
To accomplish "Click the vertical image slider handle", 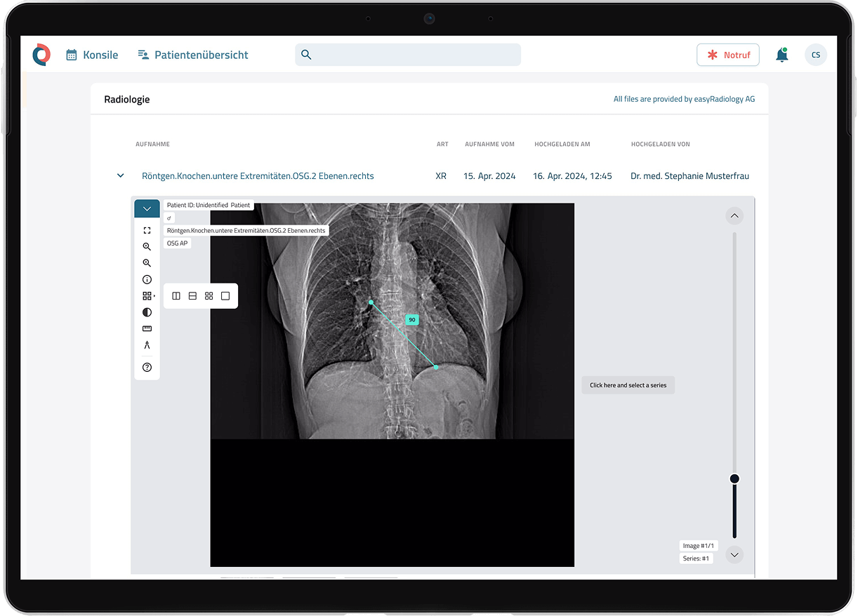I will pyautogui.click(x=734, y=478).
